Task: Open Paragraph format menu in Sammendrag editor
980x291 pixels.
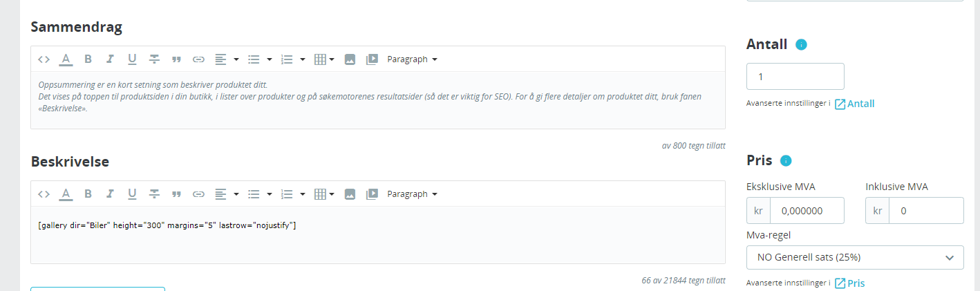Action: click(412, 59)
